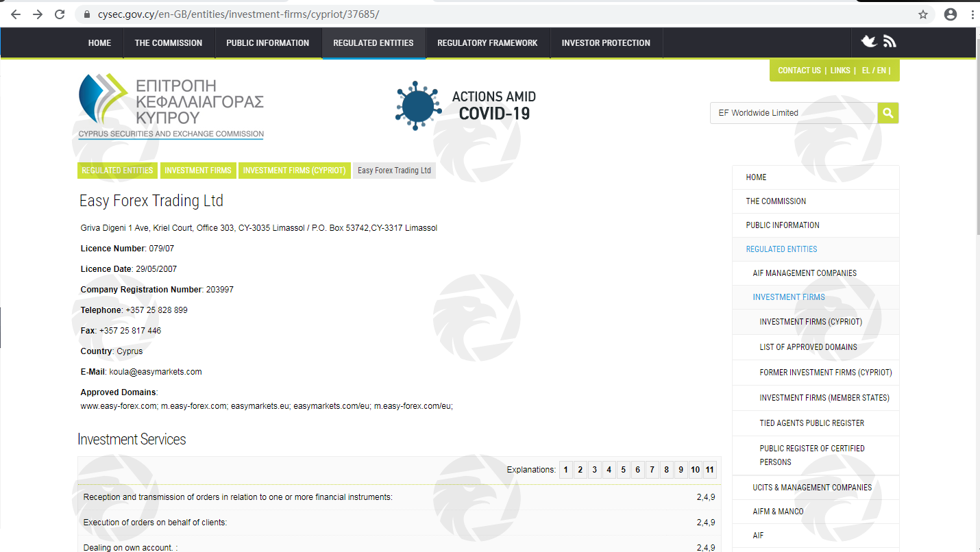Screen dimensions: 980x552
Task: Open the Actions Amid COVID-19 banner
Action: pyautogui.click(x=466, y=105)
